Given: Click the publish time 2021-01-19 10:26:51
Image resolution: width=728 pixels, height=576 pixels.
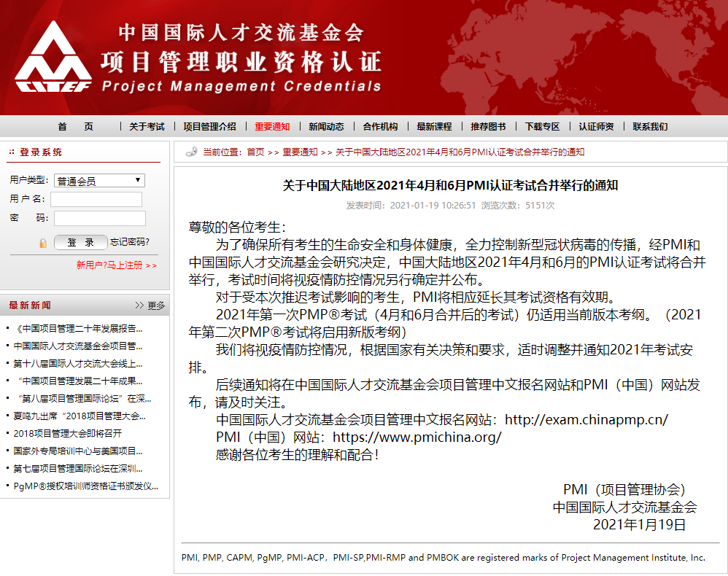Looking at the screenshot, I should coord(433,205).
